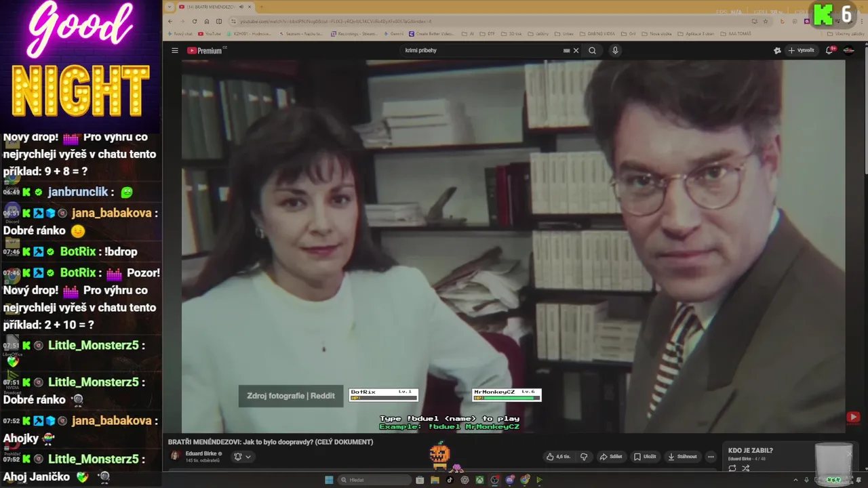This screenshot has height=488, width=868.
Task: Open the YouTube account avatar menu
Action: click(x=848, y=50)
